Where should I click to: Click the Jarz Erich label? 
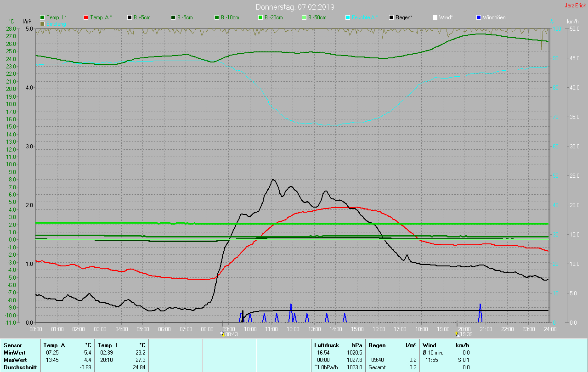pyautogui.click(x=575, y=6)
